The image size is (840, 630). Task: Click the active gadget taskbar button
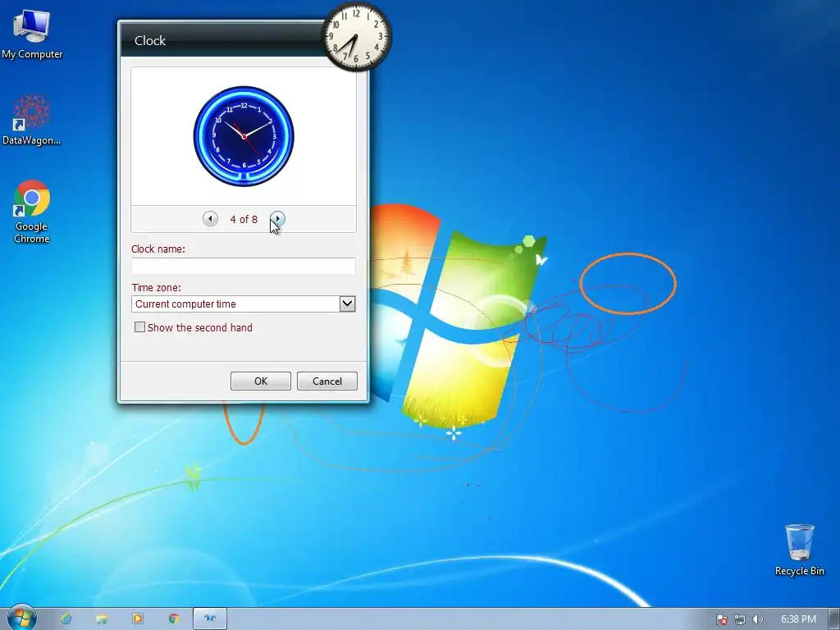(210, 619)
